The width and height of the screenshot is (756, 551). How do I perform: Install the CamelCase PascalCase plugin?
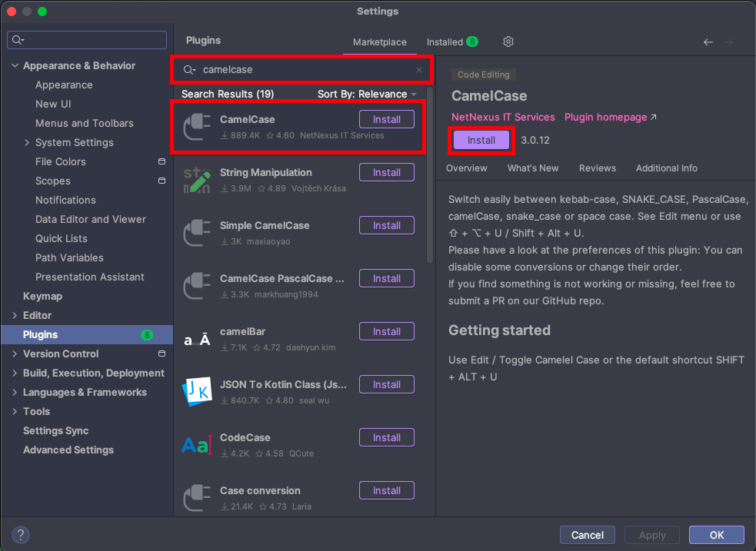pos(387,278)
